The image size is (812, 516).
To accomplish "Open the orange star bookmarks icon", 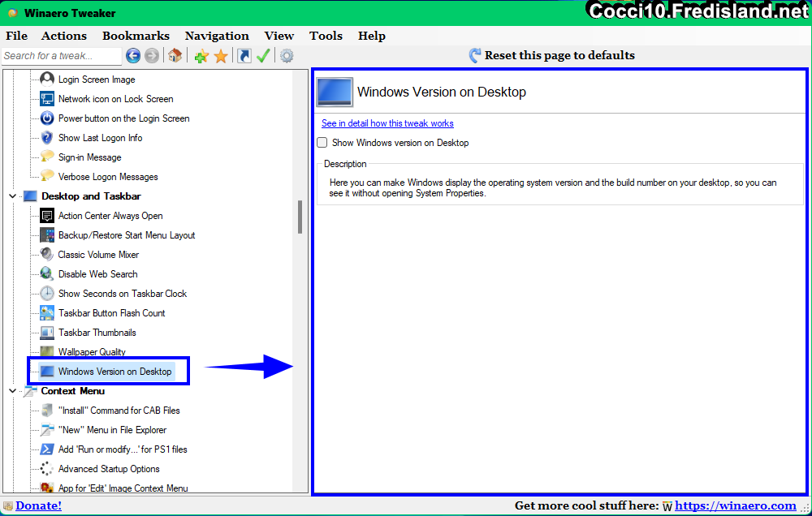I will 221,56.
